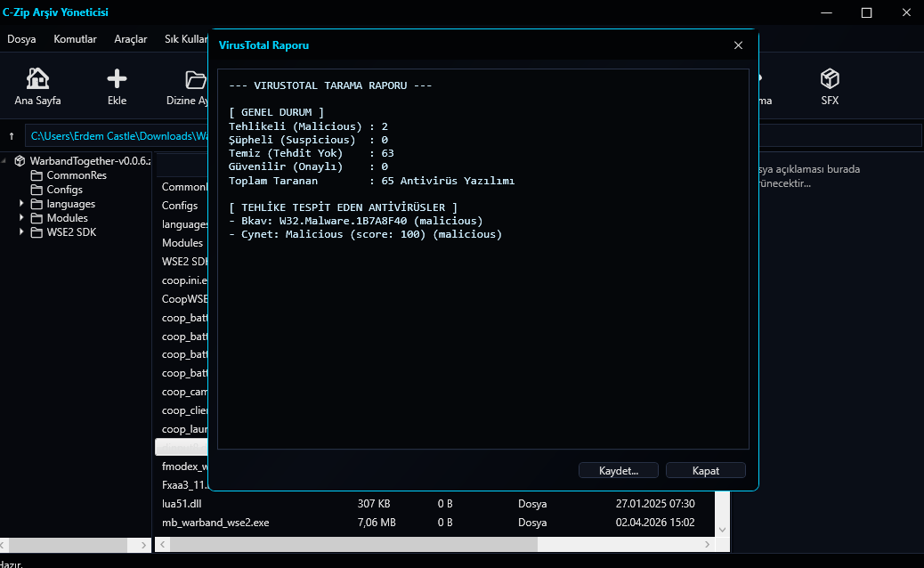Open the Araçlar menu
This screenshot has height=568, width=924.
tap(130, 39)
